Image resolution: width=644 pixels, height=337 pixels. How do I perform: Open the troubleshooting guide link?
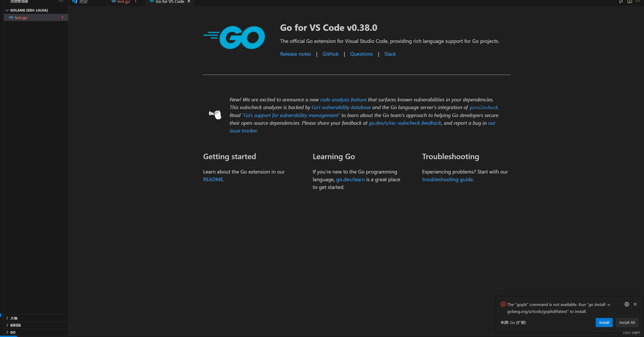pos(447,179)
